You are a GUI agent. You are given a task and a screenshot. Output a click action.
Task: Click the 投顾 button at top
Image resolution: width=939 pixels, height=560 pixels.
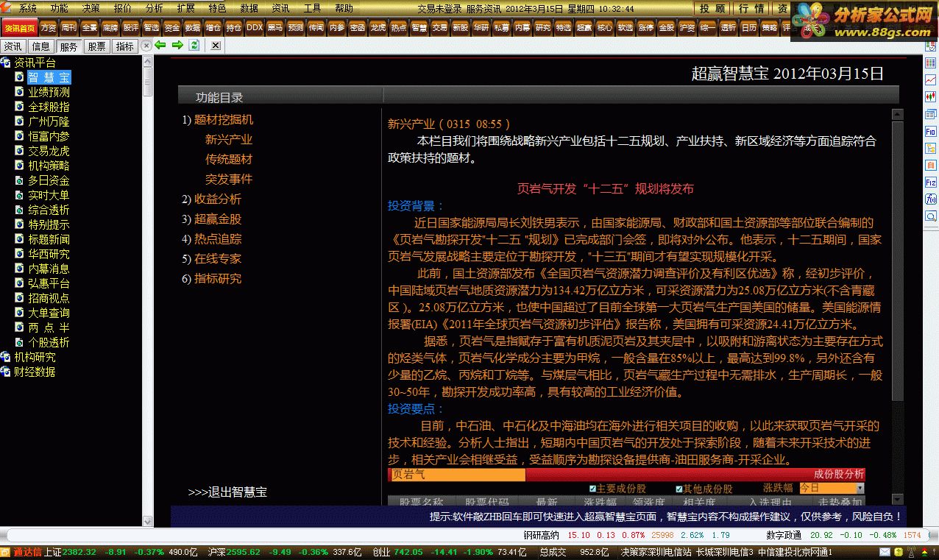712,8
